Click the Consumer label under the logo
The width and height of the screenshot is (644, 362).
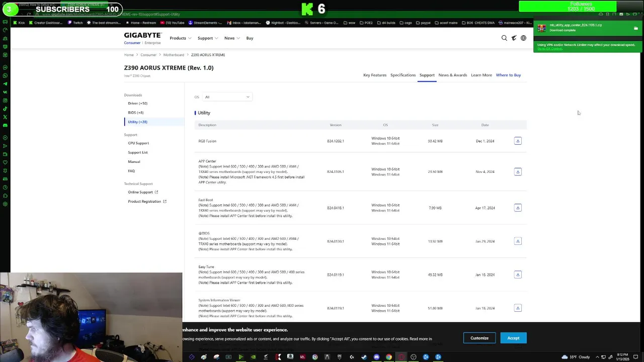pyautogui.click(x=132, y=43)
